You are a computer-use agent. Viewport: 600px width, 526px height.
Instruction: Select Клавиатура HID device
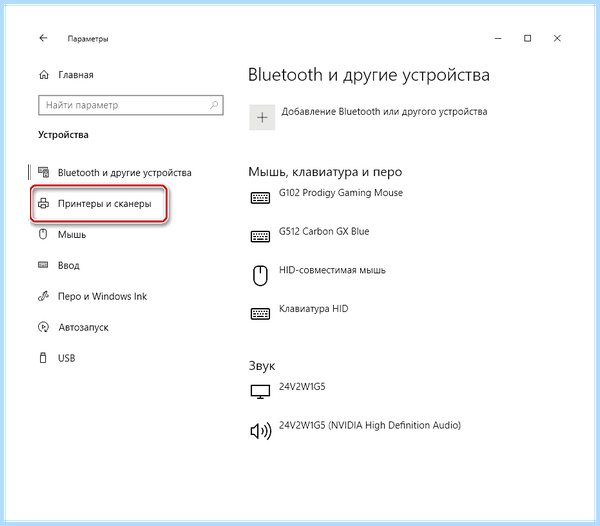pos(314,309)
